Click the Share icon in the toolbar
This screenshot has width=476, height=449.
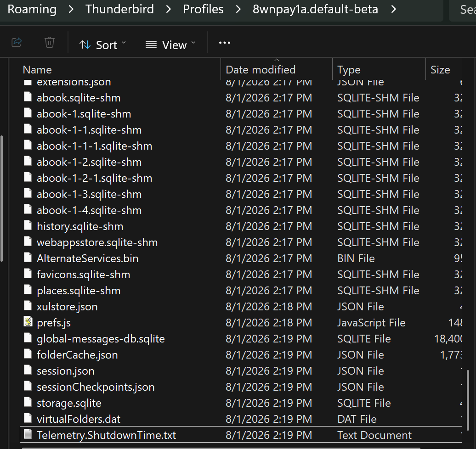point(17,43)
